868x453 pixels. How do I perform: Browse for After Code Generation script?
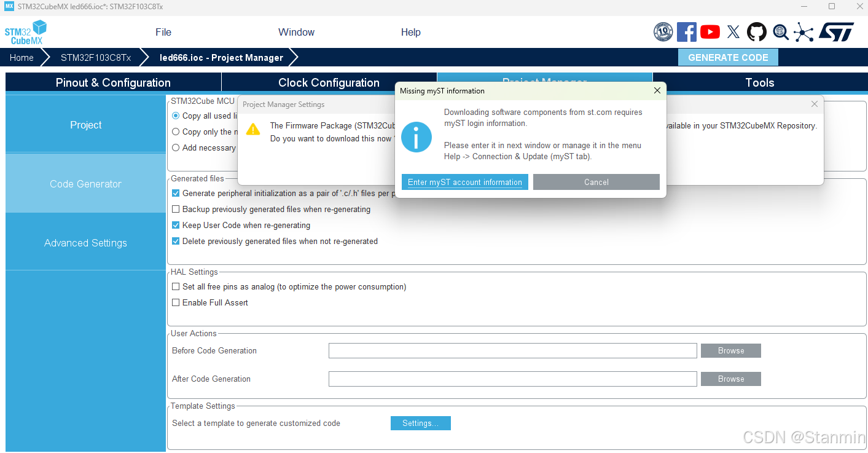pyautogui.click(x=731, y=379)
